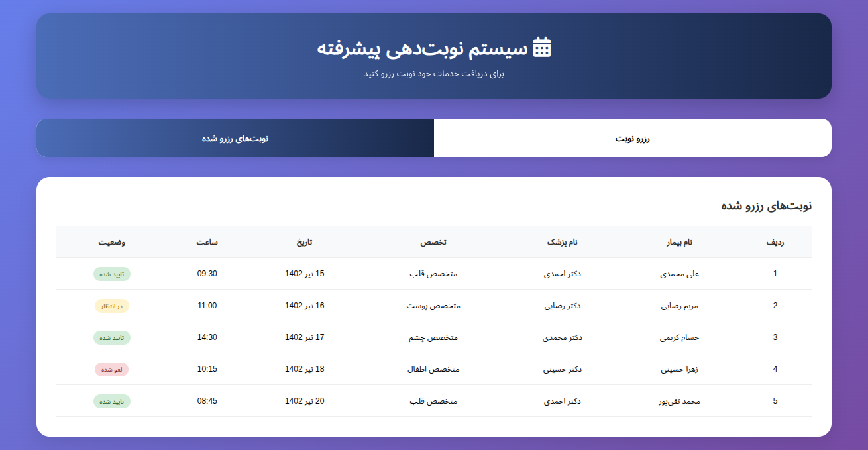Screen dimensions: 868x450
Task: Click the تاریخ column header
Action: pos(305,242)
